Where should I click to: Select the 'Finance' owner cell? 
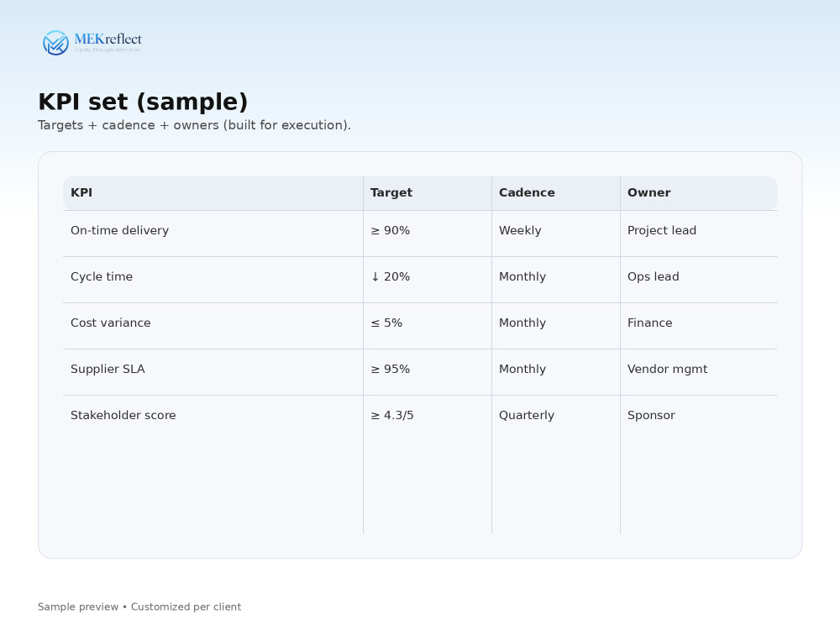point(699,326)
